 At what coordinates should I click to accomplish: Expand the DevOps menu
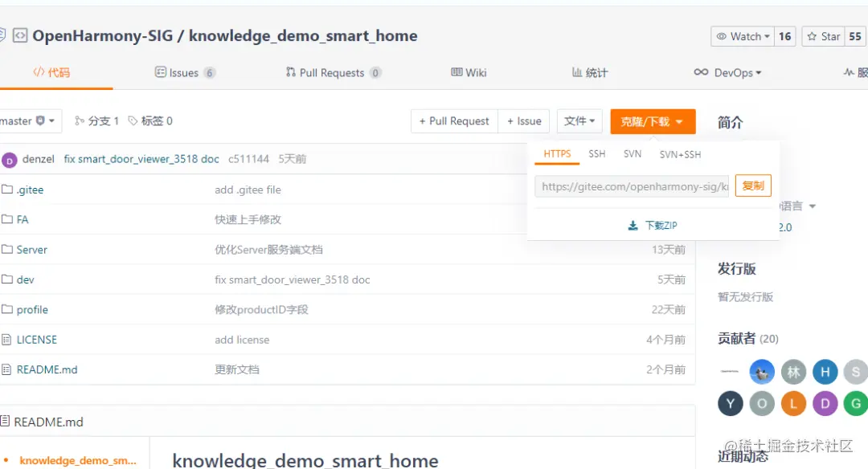(x=727, y=72)
